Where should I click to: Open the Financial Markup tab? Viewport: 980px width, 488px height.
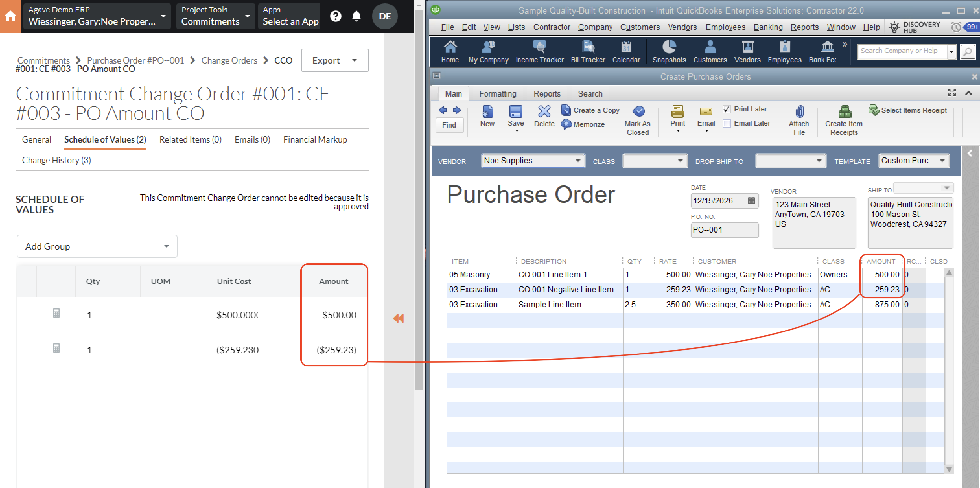(x=314, y=139)
